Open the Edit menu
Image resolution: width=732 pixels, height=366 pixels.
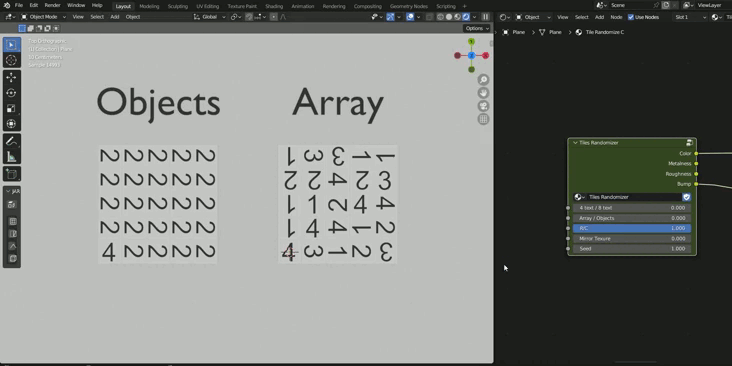[34, 6]
